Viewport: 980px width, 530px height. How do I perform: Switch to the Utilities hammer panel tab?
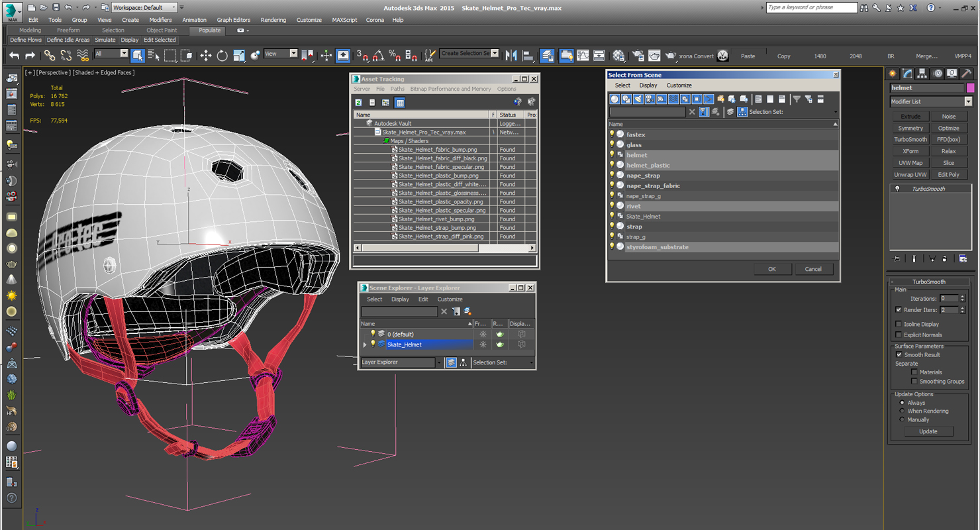click(x=967, y=74)
